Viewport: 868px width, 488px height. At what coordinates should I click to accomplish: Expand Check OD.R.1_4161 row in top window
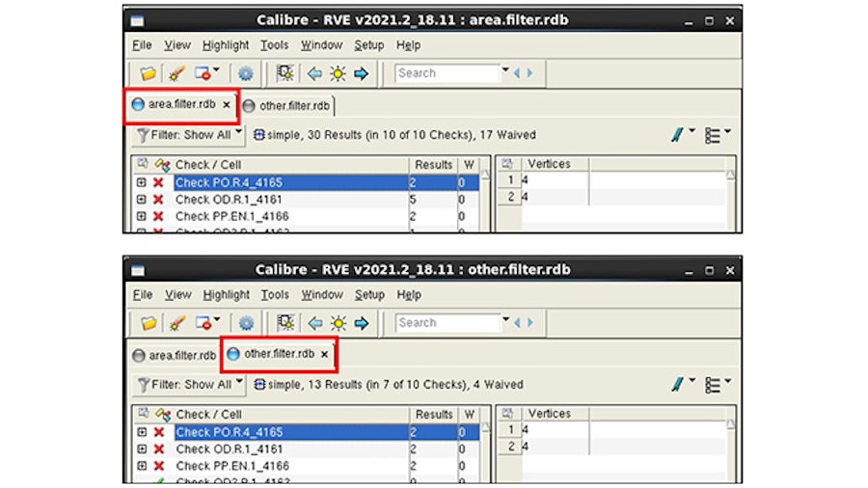[141, 200]
